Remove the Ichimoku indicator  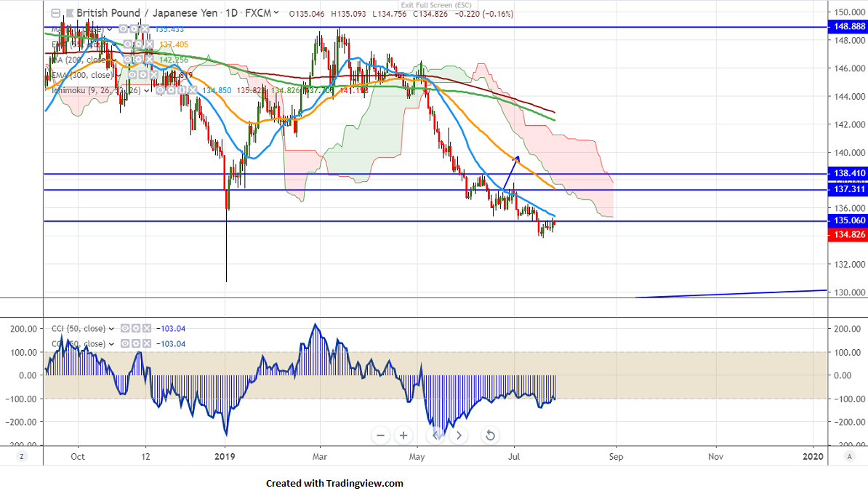pos(193,90)
